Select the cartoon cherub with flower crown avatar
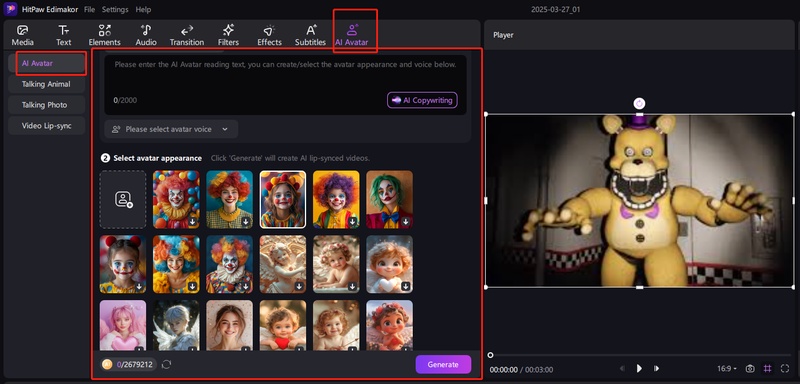The width and height of the screenshot is (800, 384). (389, 325)
